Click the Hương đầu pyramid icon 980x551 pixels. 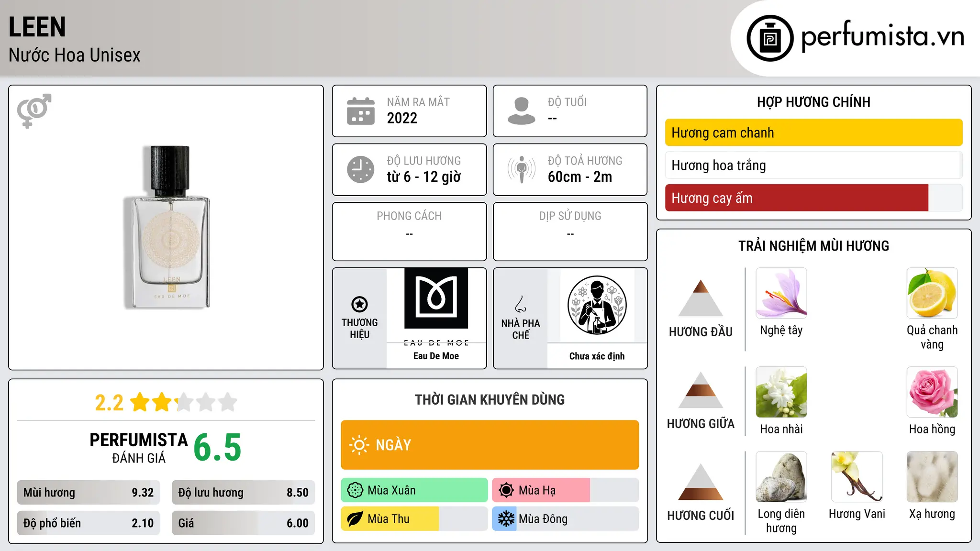pyautogui.click(x=701, y=298)
